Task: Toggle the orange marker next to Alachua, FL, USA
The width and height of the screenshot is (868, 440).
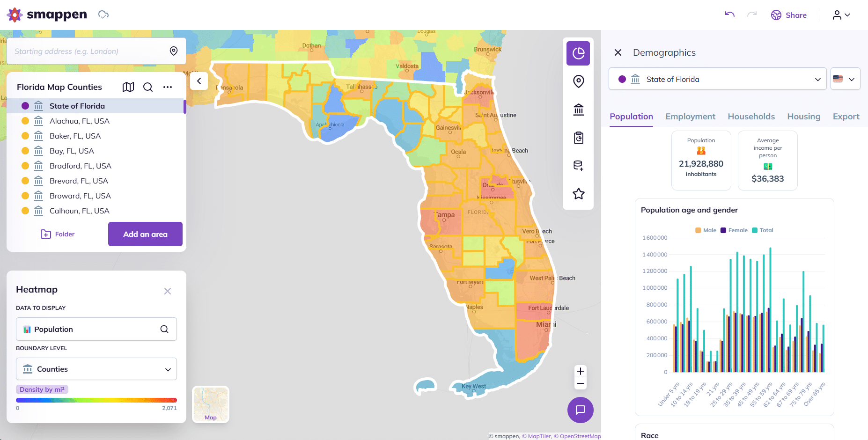Action: coord(26,121)
